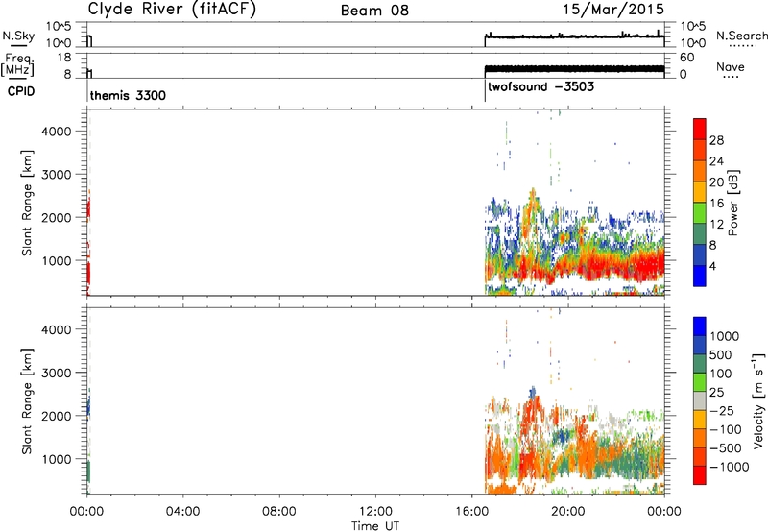
Task: Click the '3000' tick on the velocity panel
Action: click(x=57, y=373)
